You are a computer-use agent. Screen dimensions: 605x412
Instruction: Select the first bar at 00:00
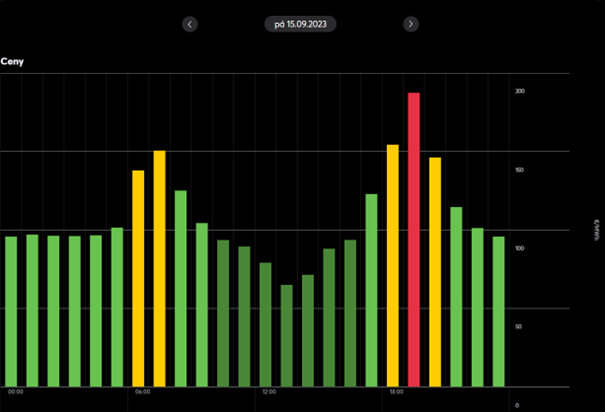tap(11, 310)
